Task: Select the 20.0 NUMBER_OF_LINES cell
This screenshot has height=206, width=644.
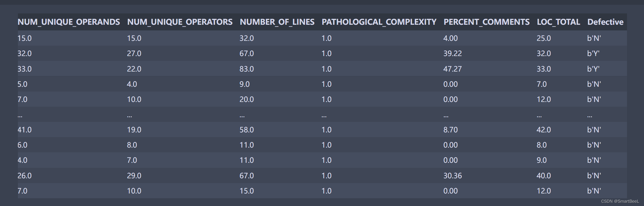Action: [246, 99]
